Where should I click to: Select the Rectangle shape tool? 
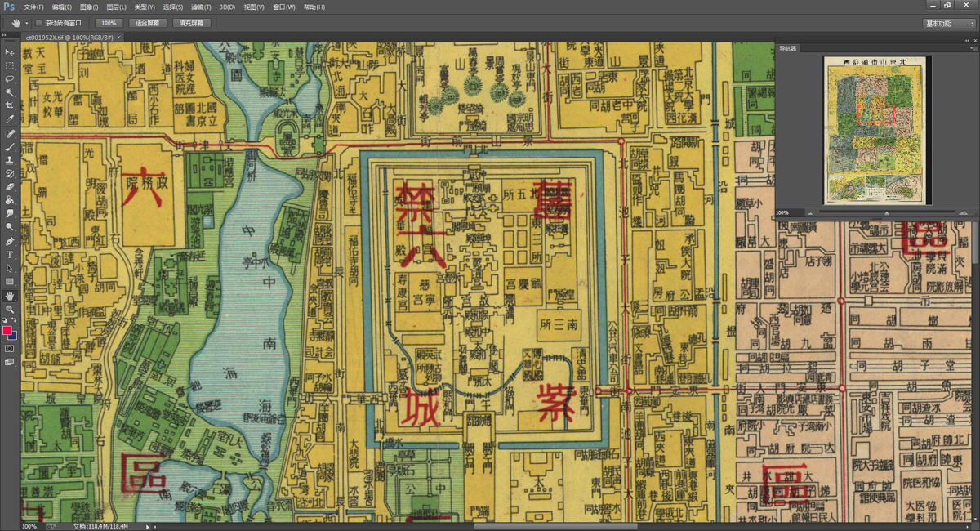click(x=10, y=281)
